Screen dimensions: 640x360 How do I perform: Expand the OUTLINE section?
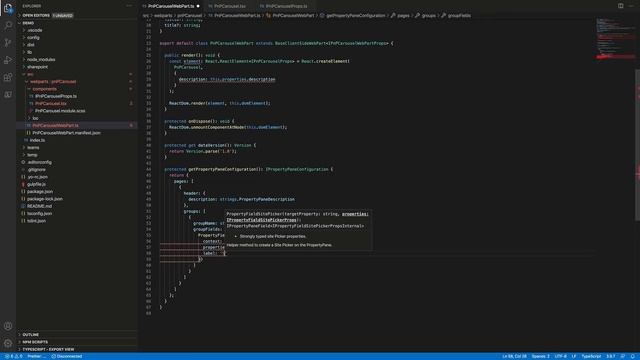[x=31, y=335]
